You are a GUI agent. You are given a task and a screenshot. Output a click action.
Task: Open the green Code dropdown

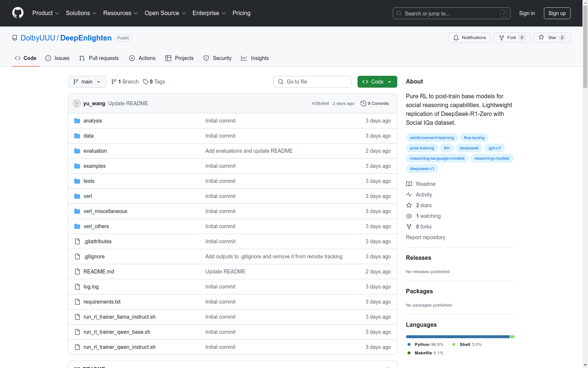377,82
